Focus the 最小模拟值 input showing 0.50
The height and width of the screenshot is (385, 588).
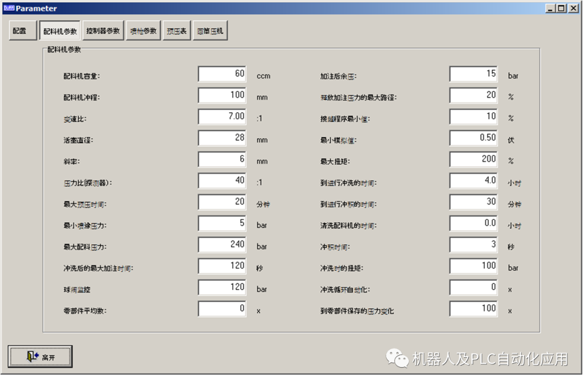[474, 138]
